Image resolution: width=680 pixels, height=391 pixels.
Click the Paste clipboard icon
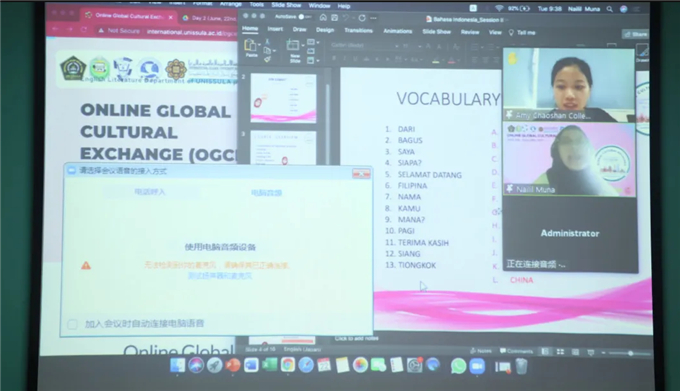coord(250,45)
